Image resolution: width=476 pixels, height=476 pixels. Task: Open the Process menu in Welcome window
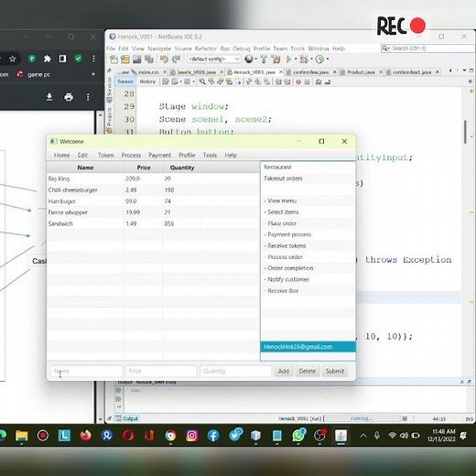tap(131, 155)
